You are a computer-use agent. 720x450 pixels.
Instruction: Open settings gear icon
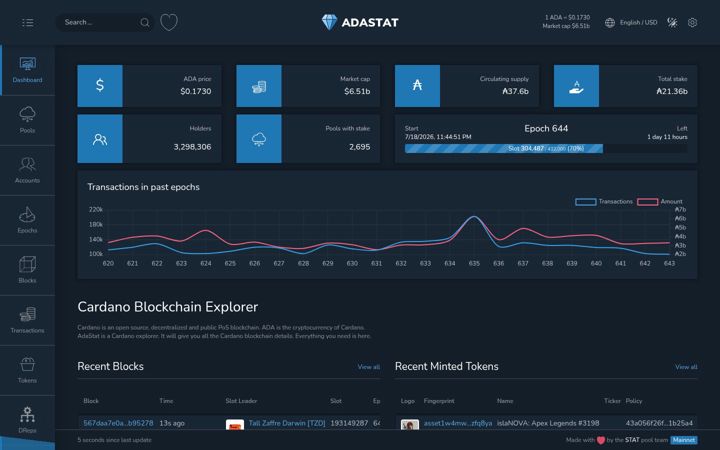[x=692, y=22]
